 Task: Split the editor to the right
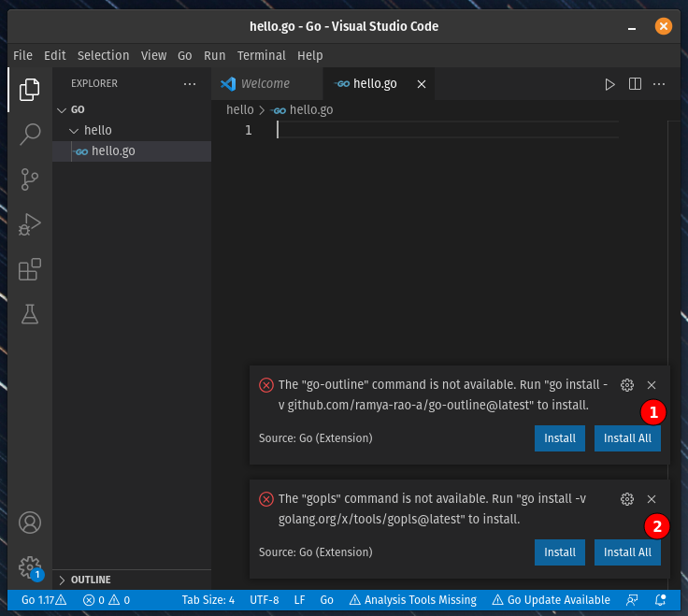(635, 84)
